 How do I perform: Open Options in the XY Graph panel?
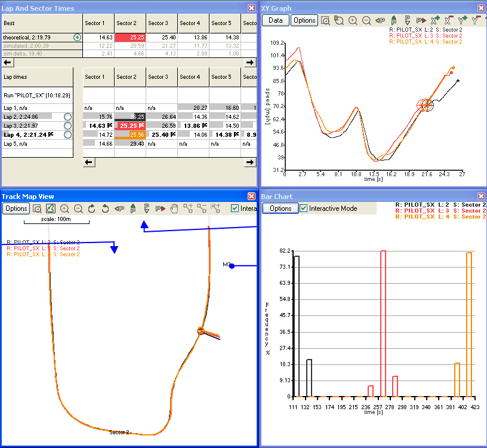pyautogui.click(x=304, y=20)
